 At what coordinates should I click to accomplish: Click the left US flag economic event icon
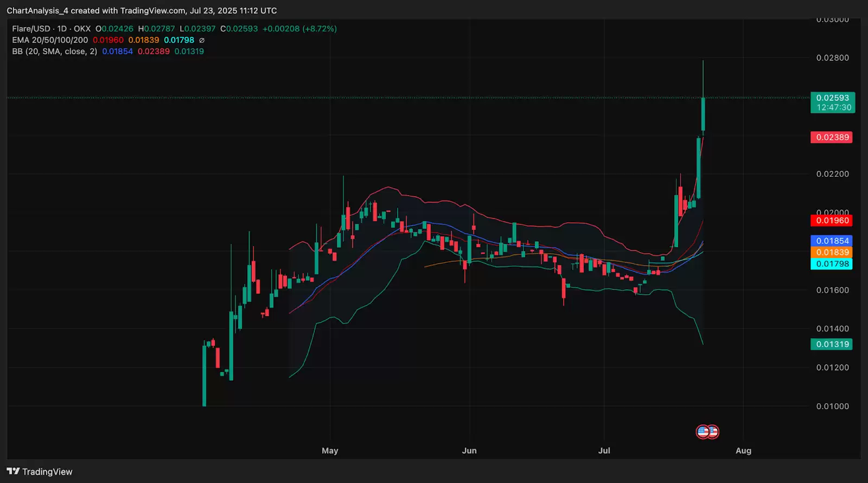click(703, 432)
